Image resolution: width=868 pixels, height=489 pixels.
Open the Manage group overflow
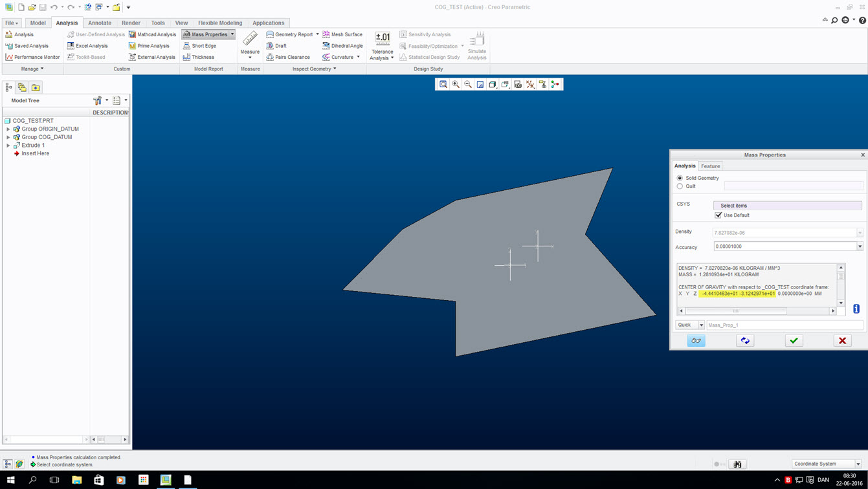point(32,69)
